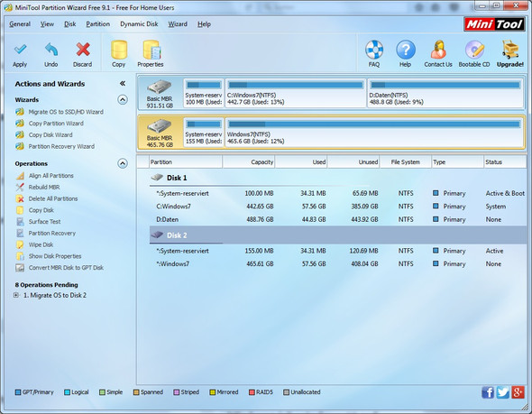Screen dimensions: 532x414
Task: Open the View menu
Action: pos(47,24)
